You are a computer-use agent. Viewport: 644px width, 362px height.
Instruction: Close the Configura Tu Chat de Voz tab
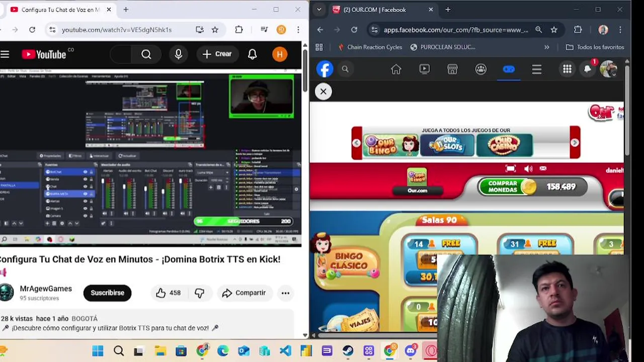click(109, 10)
